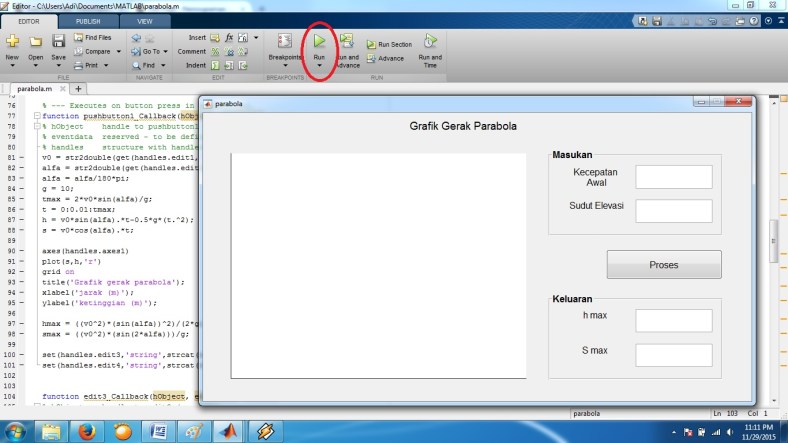
Task: Click the Sudut Elevasi input field
Action: (x=673, y=211)
